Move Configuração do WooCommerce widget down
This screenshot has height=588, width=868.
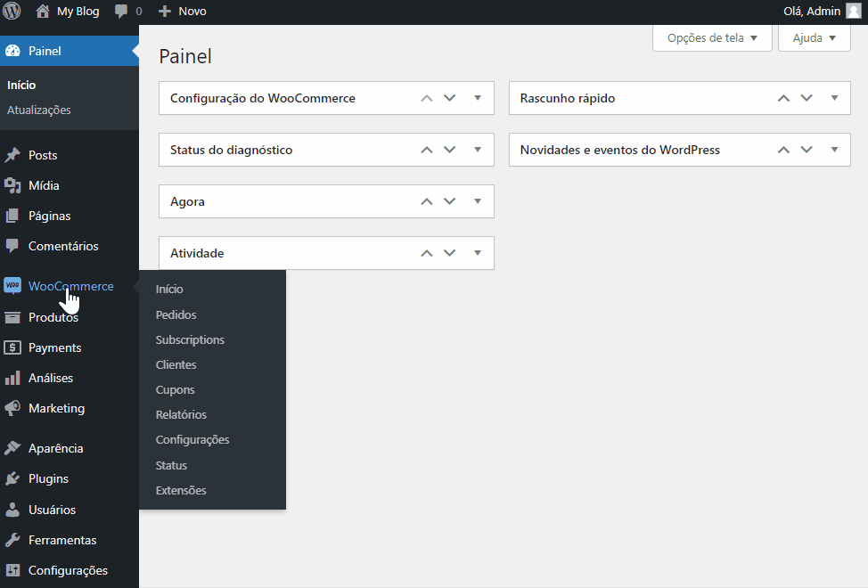(x=449, y=98)
